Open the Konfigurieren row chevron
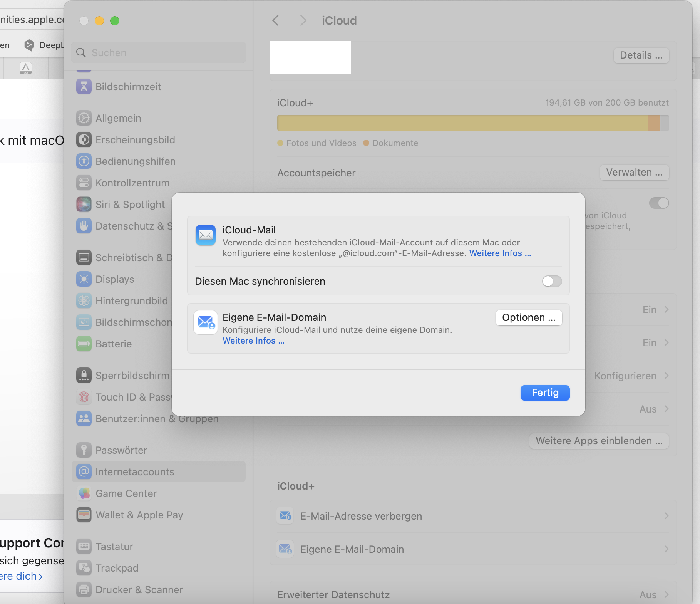The width and height of the screenshot is (700, 604). pyautogui.click(x=667, y=376)
